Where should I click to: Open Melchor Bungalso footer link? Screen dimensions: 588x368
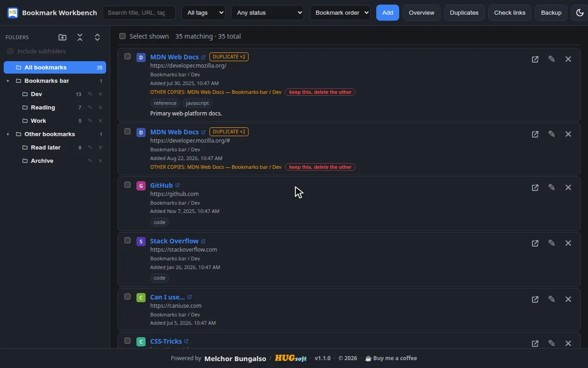[x=235, y=358]
